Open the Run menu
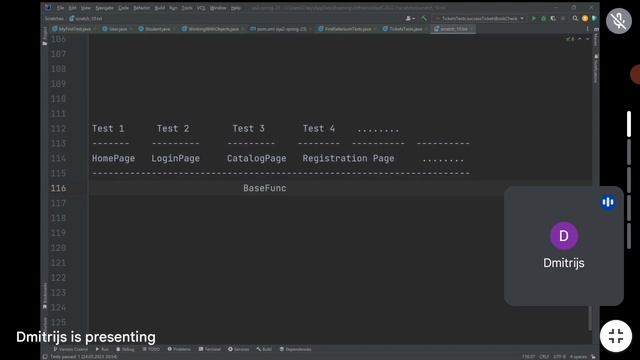640x360 pixels. 173,8
